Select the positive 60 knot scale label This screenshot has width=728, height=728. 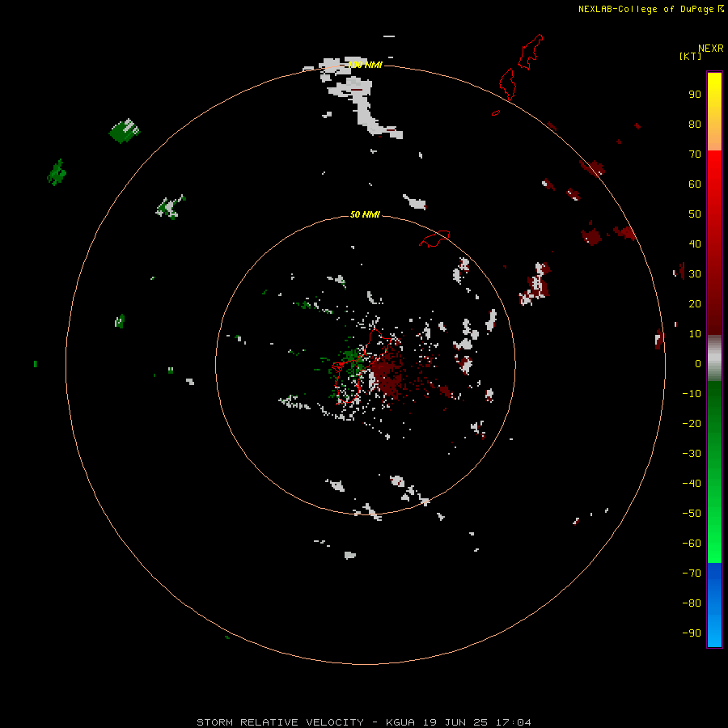tap(695, 184)
